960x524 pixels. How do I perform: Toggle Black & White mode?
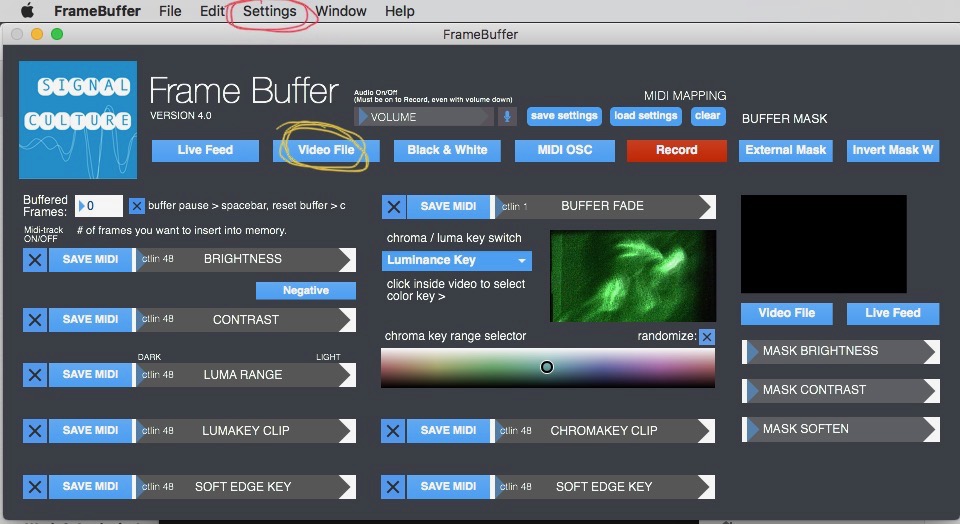pos(447,150)
